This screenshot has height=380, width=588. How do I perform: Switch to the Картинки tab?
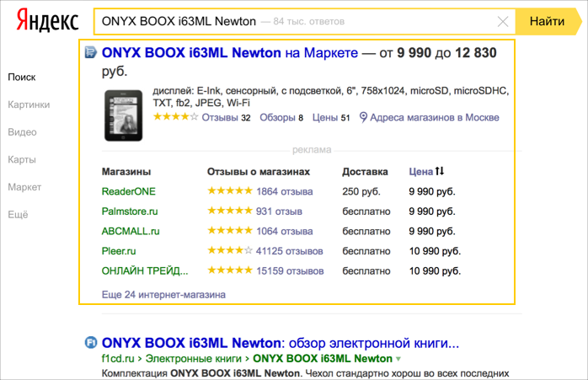click(29, 104)
